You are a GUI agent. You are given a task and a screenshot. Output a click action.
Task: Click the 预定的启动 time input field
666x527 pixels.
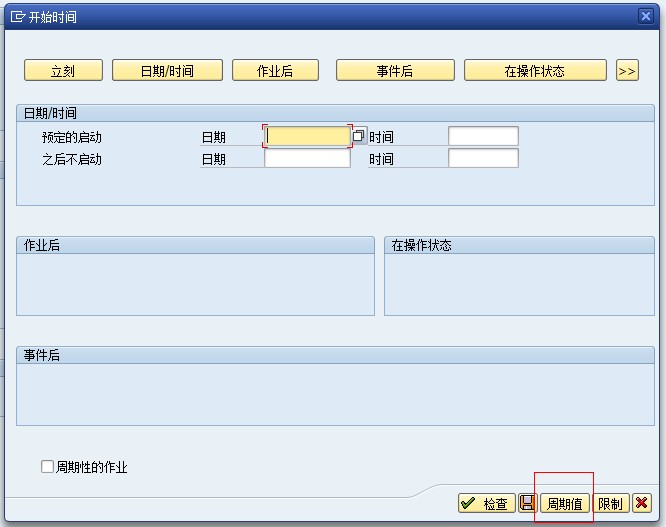(x=483, y=136)
